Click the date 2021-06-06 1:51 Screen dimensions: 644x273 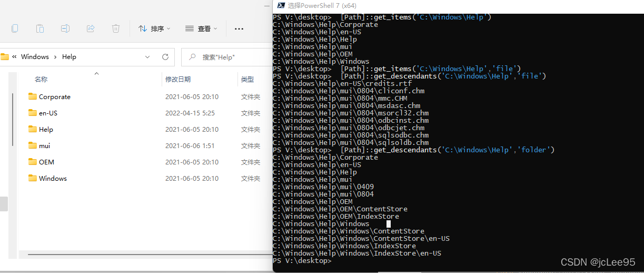tap(190, 146)
